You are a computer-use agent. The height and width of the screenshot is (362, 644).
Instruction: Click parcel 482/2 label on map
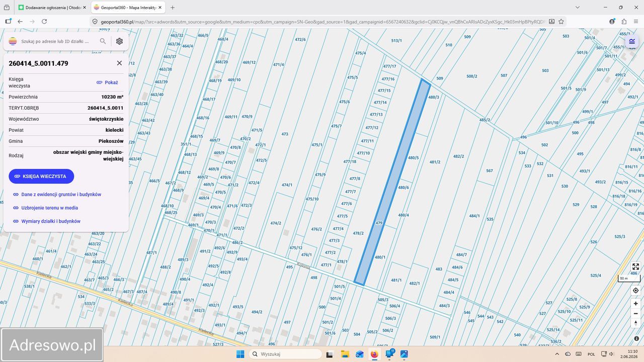tap(458, 156)
